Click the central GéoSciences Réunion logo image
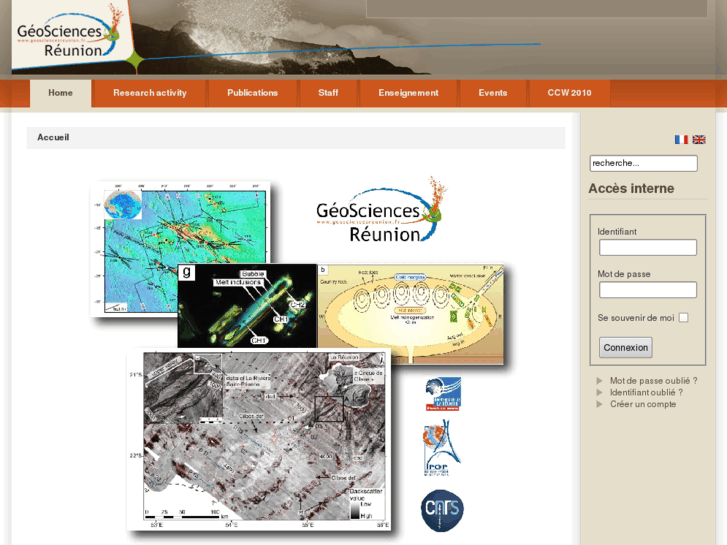 point(381,210)
